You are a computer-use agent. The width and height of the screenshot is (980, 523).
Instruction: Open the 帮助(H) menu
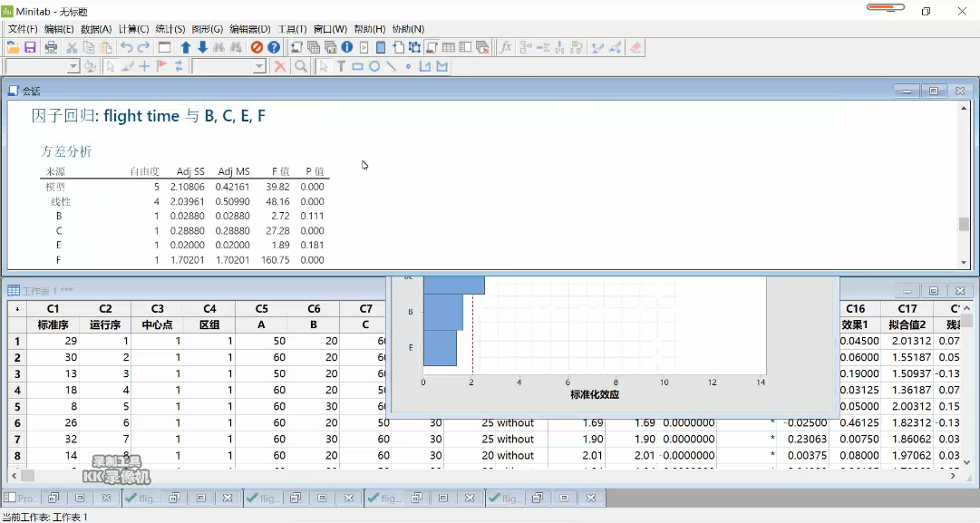coord(369,29)
